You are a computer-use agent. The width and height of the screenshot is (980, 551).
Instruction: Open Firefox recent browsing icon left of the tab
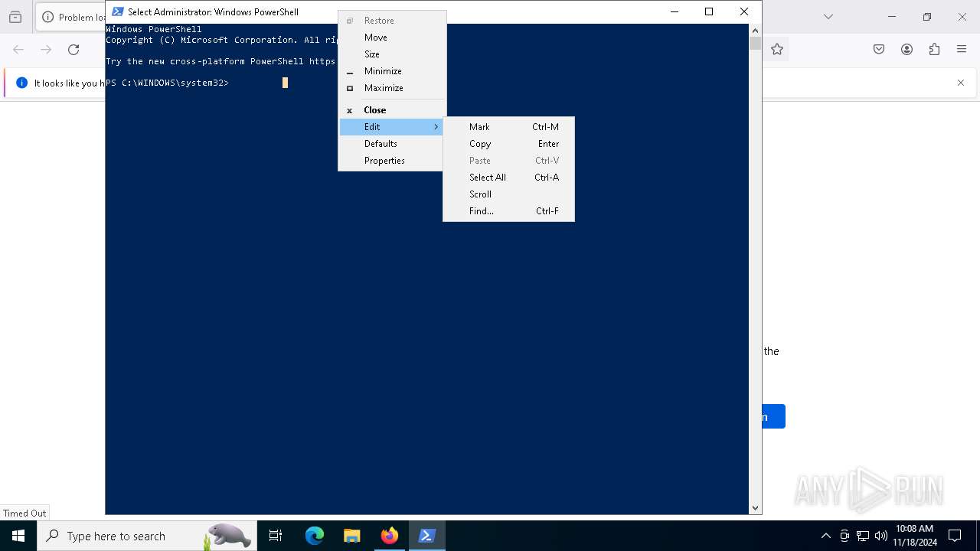[x=15, y=17]
